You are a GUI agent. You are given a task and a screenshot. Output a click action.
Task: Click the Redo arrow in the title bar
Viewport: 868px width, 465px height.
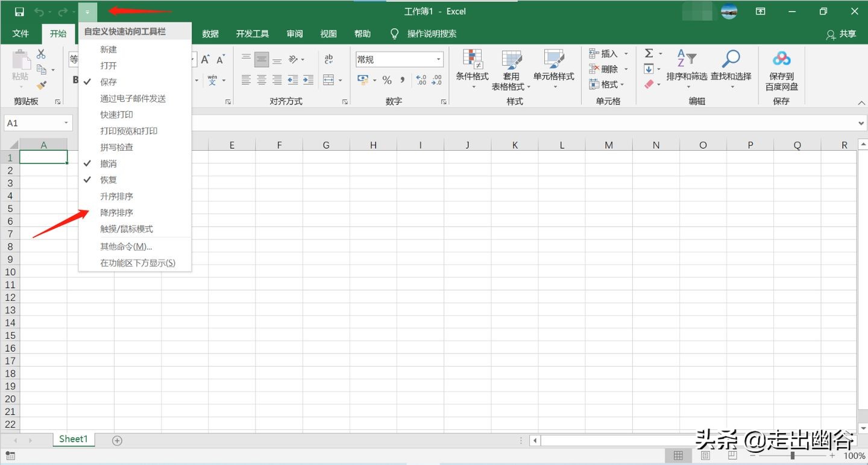pyautogui.click(x=63, y=12)
